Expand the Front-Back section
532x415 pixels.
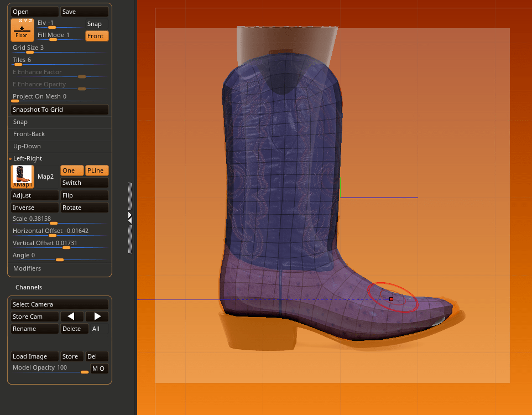click(x=28, y=133)
